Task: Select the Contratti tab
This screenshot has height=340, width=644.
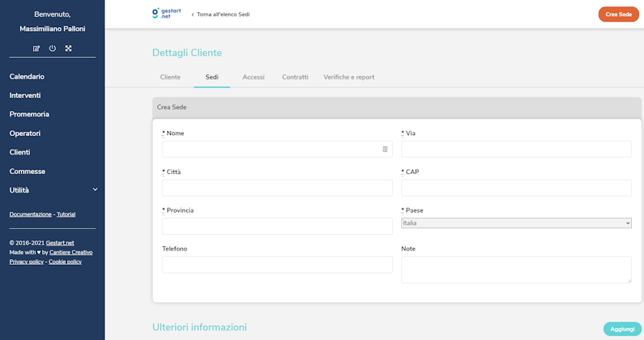Action: click(295, 77)
